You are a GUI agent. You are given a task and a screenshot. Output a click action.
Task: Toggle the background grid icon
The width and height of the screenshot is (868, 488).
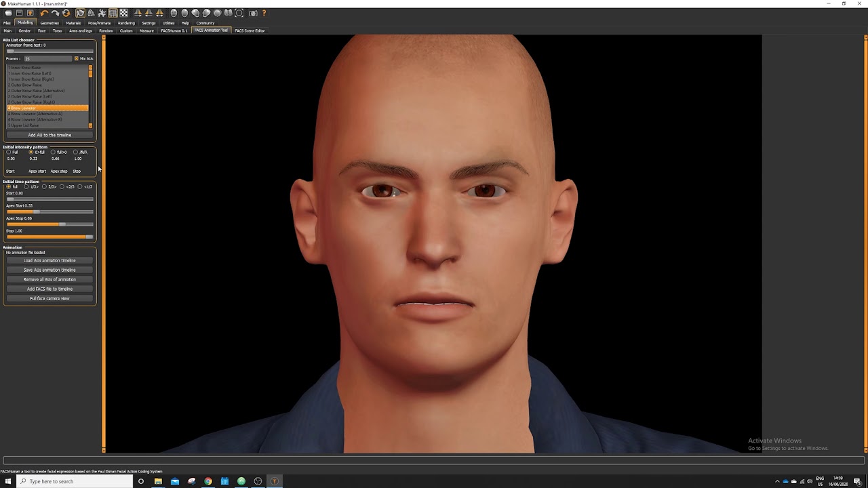(x=113, y=13)
